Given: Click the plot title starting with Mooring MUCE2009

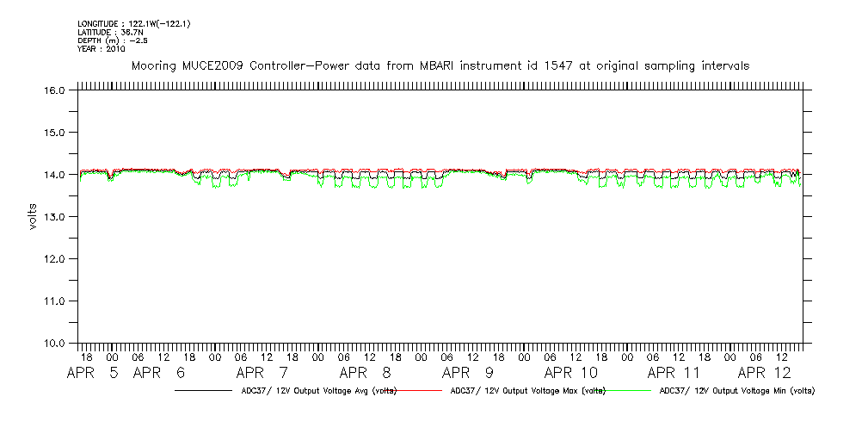Looking at the screenshot, I should (x=440, y=65).
